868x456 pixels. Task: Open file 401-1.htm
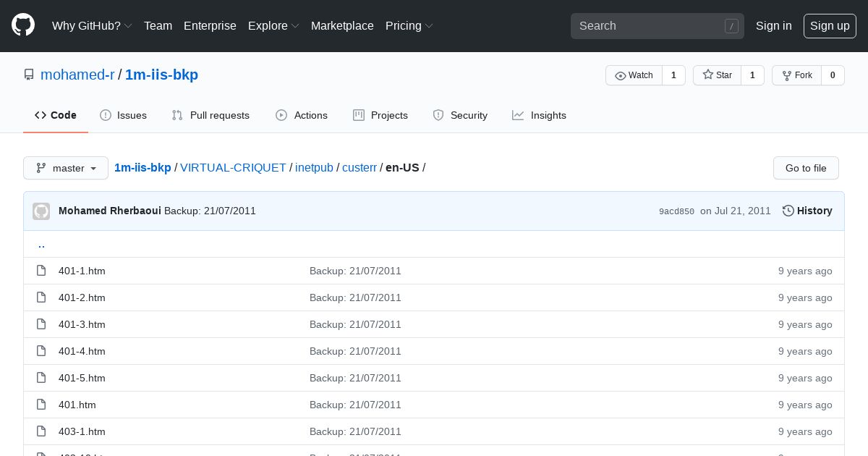(x=82, y=271)
